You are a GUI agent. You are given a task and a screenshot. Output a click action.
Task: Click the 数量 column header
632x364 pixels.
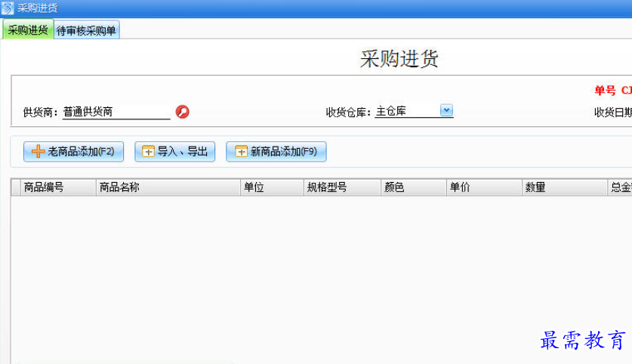[565, 187]
